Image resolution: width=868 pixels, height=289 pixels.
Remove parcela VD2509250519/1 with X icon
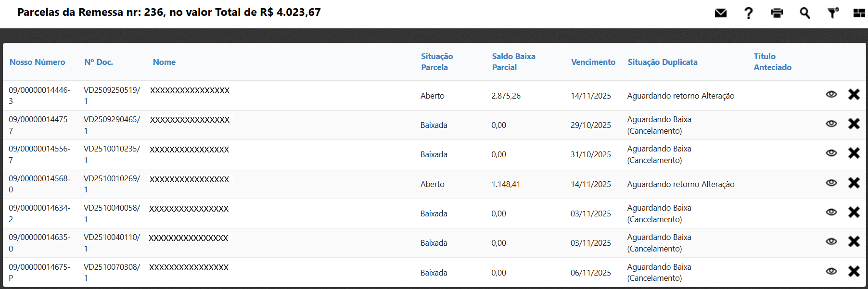click(x=854, y=94)
